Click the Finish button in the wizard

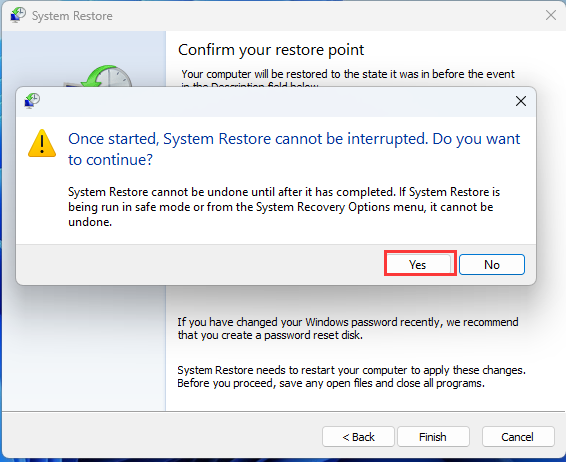click(x=433, y=437)
